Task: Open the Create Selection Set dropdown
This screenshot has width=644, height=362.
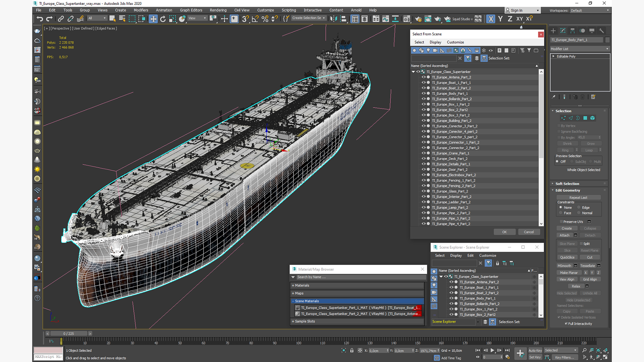Action: click(x=309, y=18)
